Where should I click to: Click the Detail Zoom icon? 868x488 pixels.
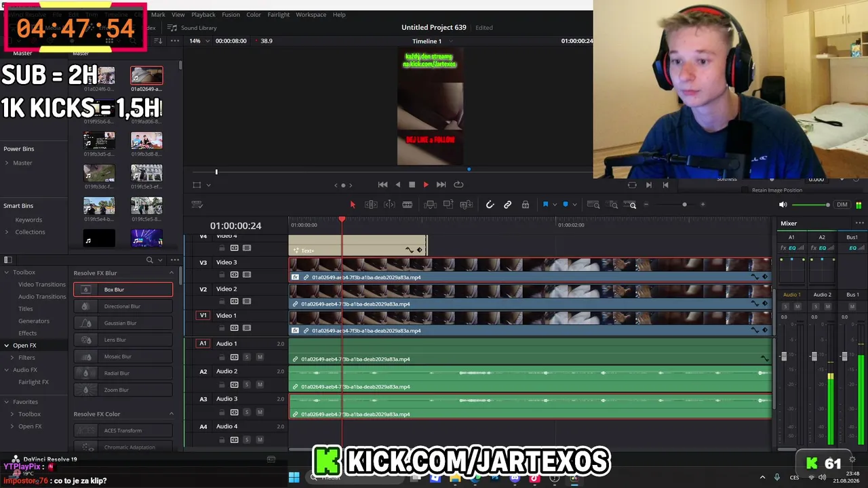[x=613, y=205]
